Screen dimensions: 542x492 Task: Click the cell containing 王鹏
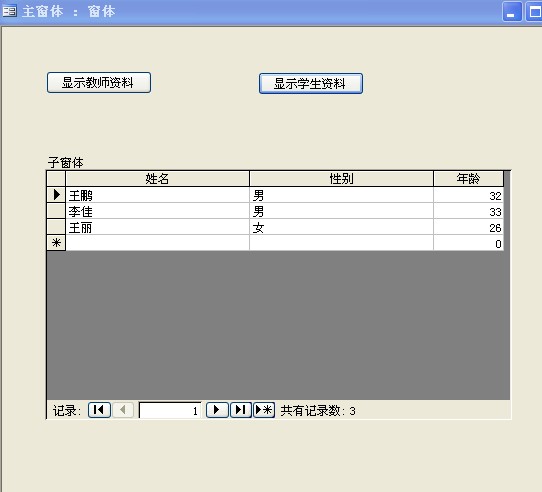157,195
